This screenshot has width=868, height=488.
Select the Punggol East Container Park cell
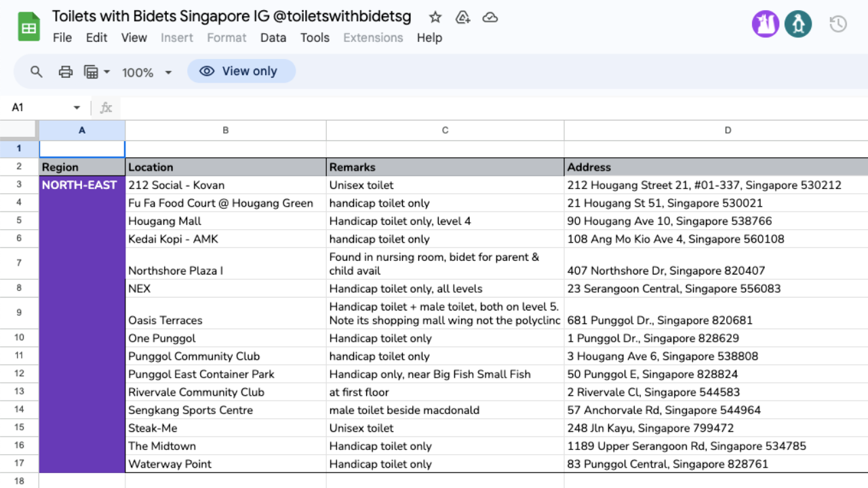point(226,373)
